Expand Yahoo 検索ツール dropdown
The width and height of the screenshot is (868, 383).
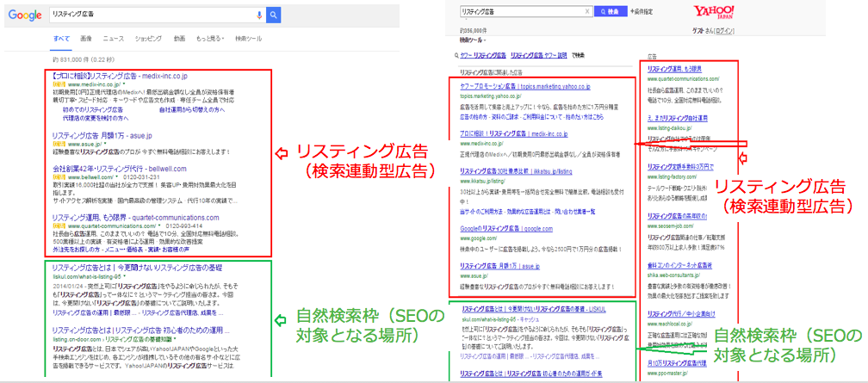coord(473,40)
